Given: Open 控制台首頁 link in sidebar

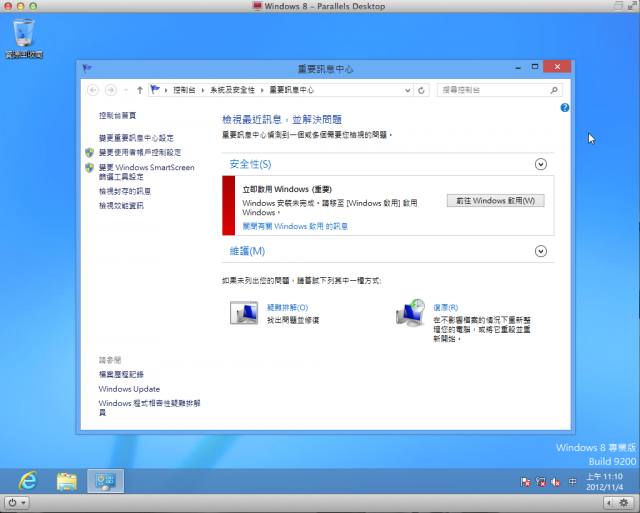Looking at the screenshot, I should click(x=117, y=115).
